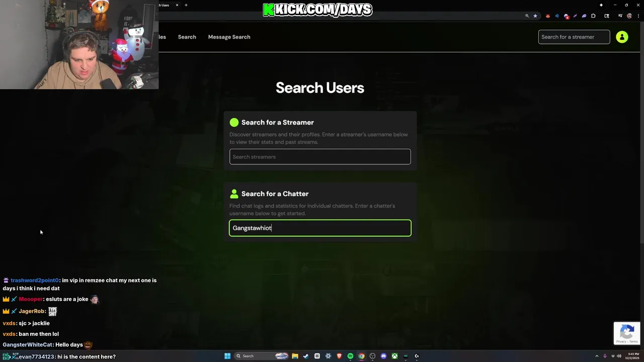The width and height of the screenshot is (644, 362).
Task: Close the current browser tab
Action: [x=177, y=5]
